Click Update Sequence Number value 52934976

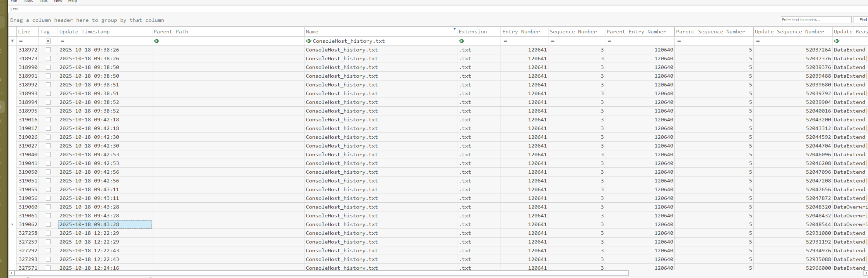coord(818,251)
